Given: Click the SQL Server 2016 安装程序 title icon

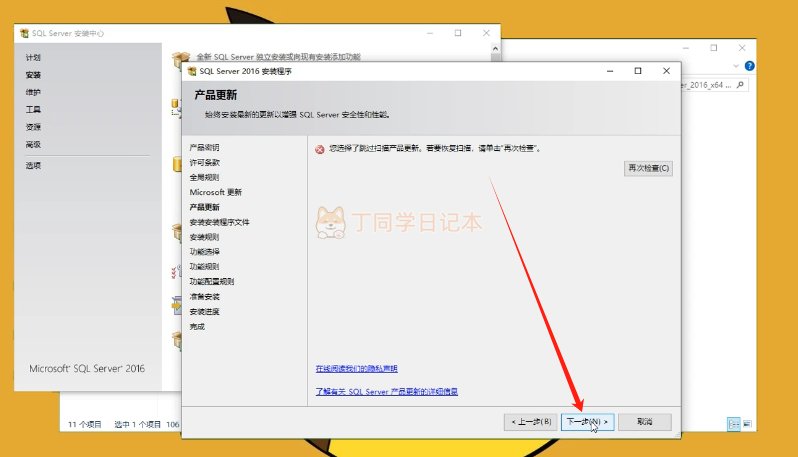Looking at the screenshot, I should [x=192, y=71].
